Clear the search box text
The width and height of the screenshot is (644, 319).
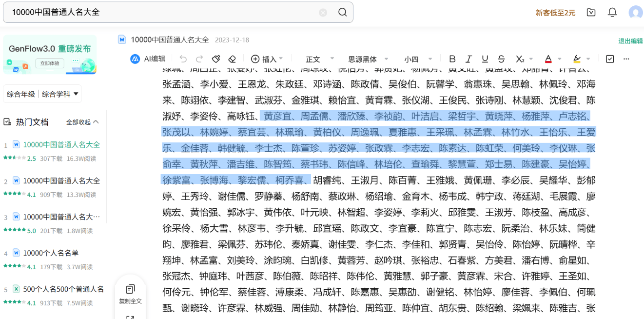pos(323,13)
